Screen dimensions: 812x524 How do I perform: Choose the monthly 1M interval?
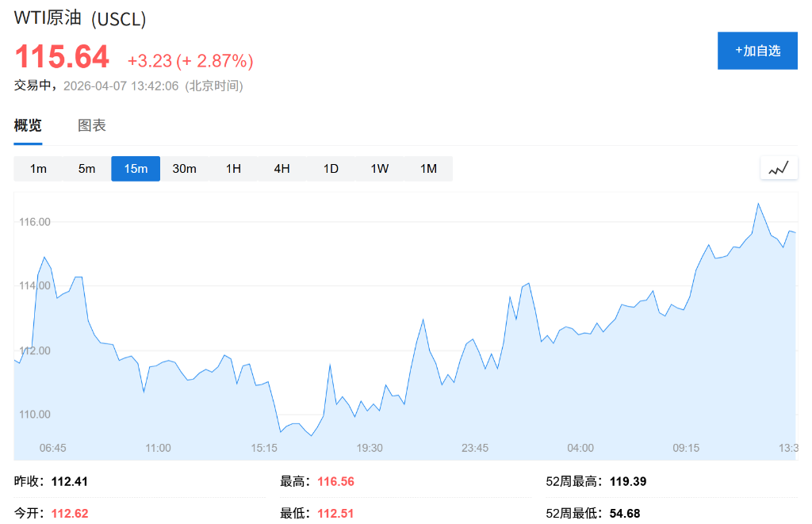tap(428, 168)
